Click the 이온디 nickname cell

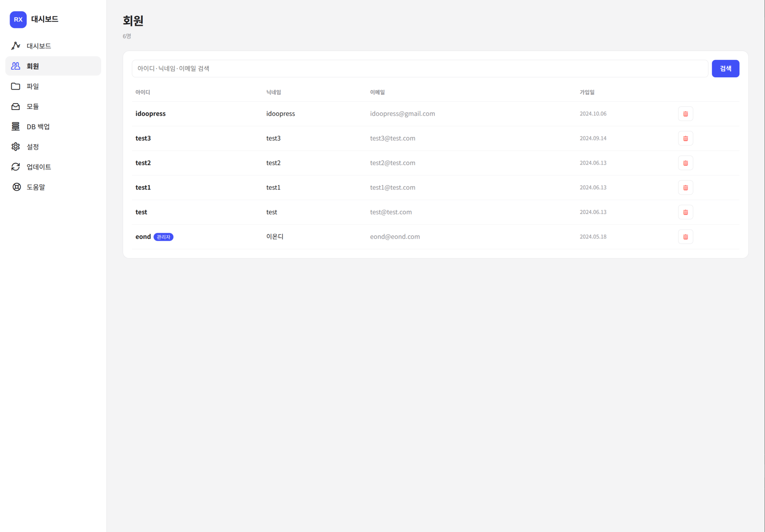(x=275, y=237)
